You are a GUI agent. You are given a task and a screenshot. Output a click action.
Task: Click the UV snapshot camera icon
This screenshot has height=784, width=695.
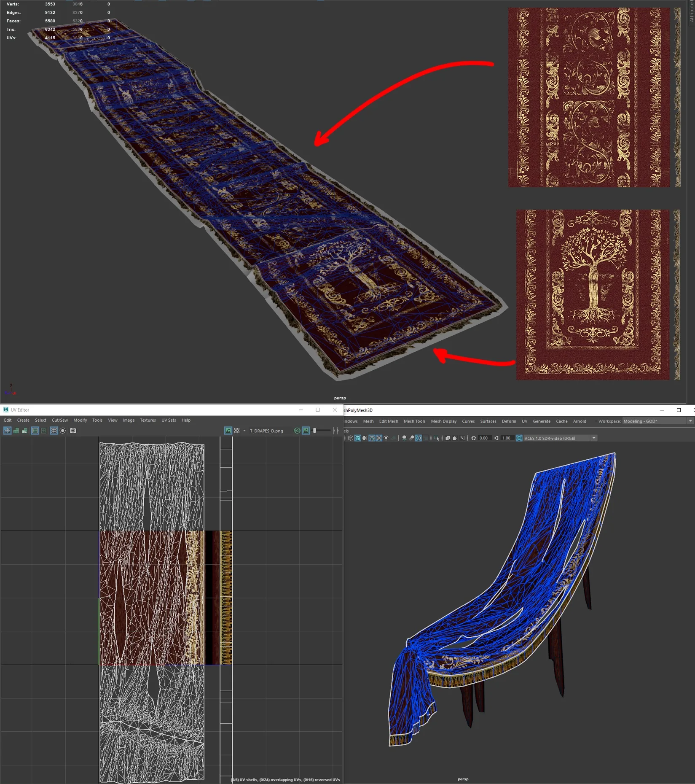(73, 431)
